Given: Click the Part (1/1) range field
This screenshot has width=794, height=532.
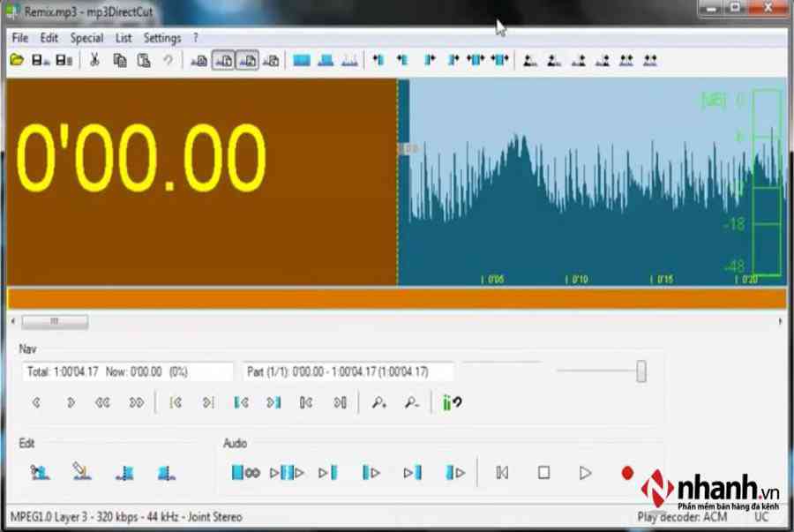Looking at the screenshot, I should tap(348, 371).
